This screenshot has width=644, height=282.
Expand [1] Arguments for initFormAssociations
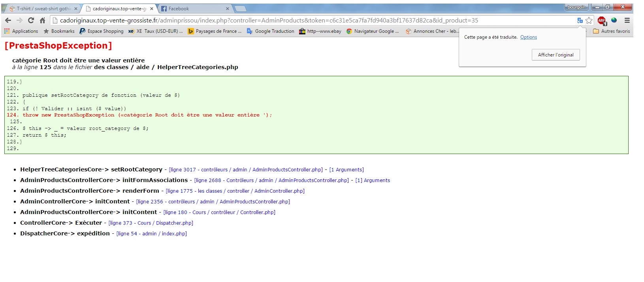[x=373, y=180]
